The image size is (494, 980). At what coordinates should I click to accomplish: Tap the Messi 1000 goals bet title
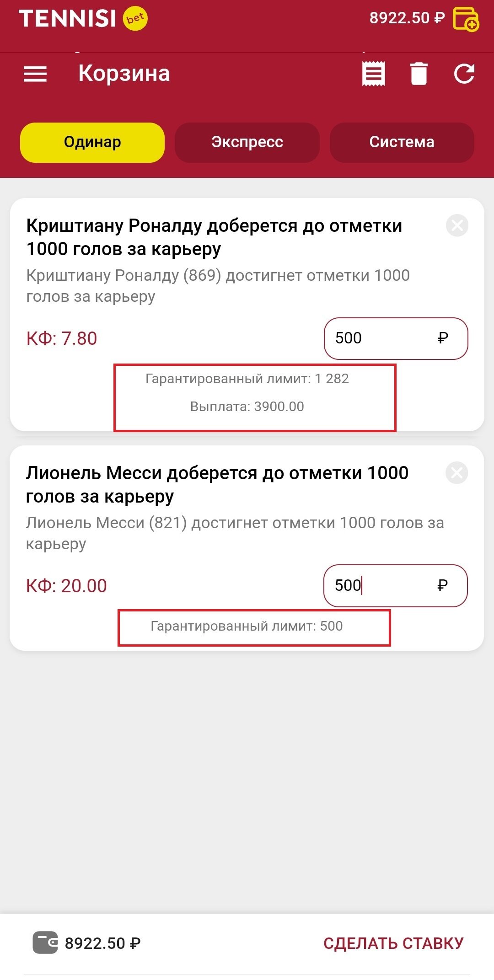tap(217, 484)
